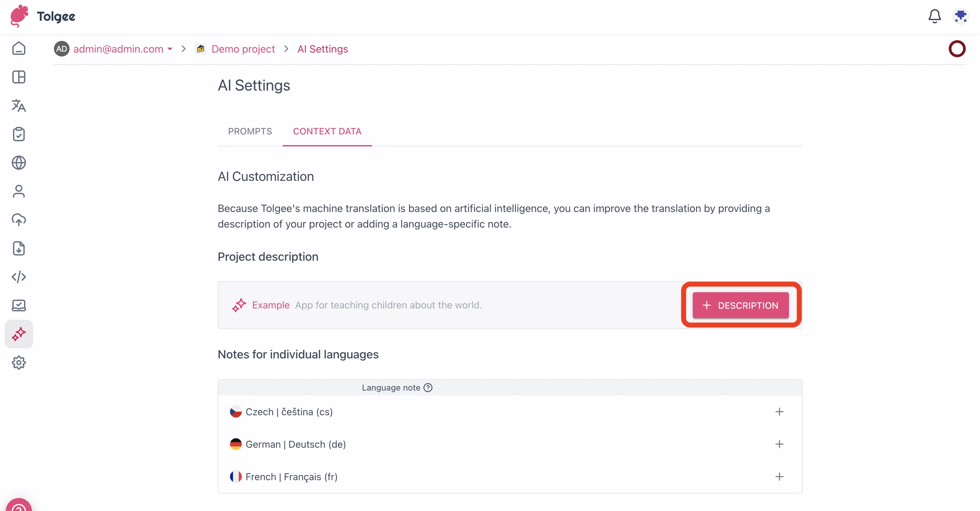Open the Import file icon
Image resolution: width=980 pixels, height=511 pixels.
(19, 248)
